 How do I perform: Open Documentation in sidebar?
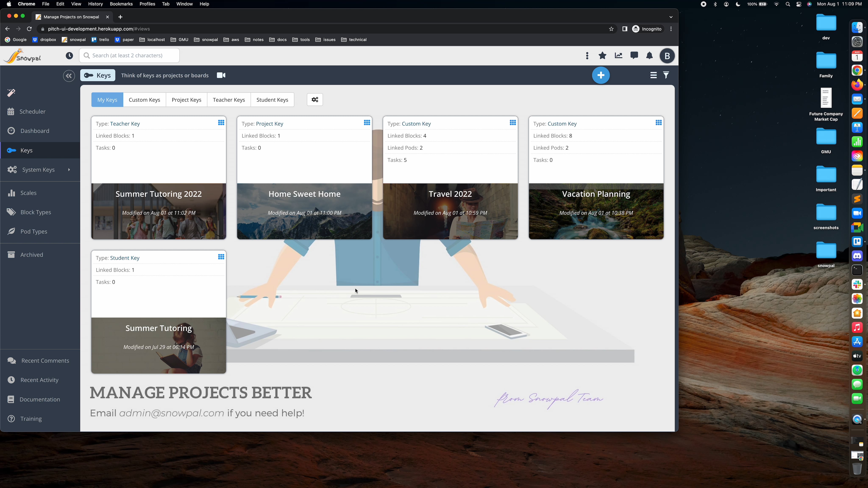click(40, 399)
